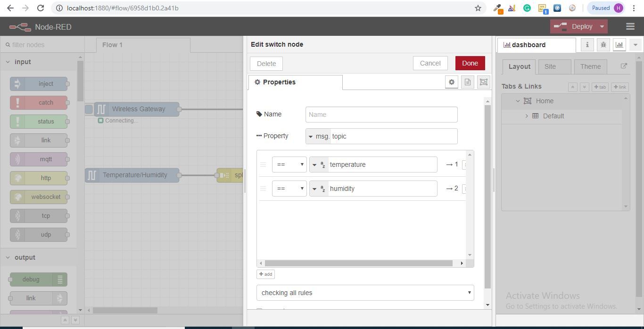Open dashboard in new window icon
644x329 pixels.
pos(624,66)
